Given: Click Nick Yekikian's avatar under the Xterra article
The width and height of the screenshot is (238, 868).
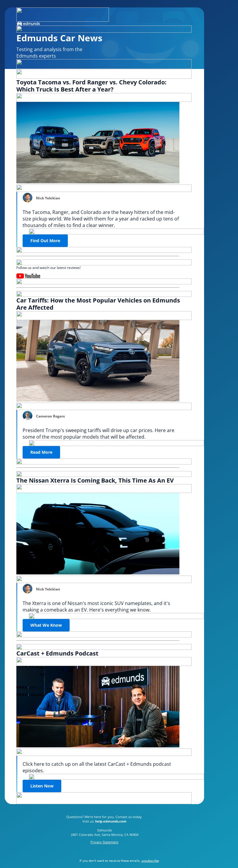Looking at the screenshot, I should coord(27,589).
